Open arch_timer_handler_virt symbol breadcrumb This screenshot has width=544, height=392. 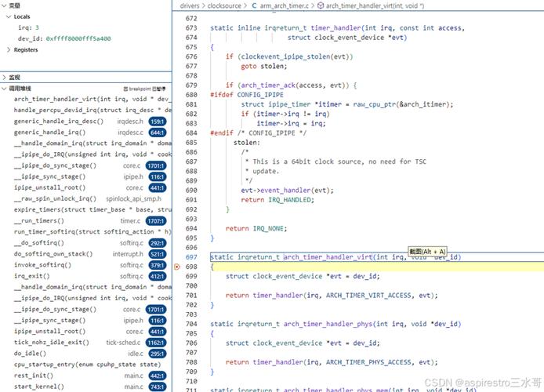375,6
